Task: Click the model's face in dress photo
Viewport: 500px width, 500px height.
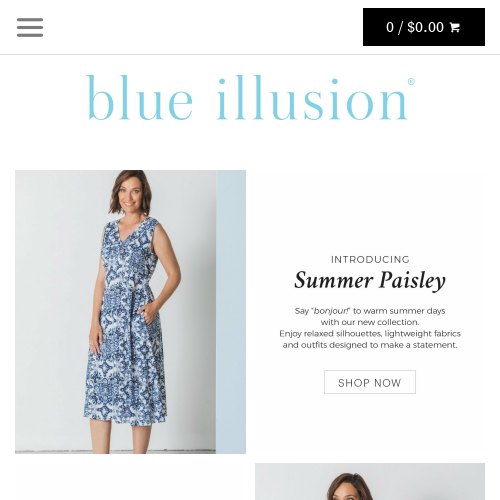Action: pyautogui.click(x=130, y=193)
